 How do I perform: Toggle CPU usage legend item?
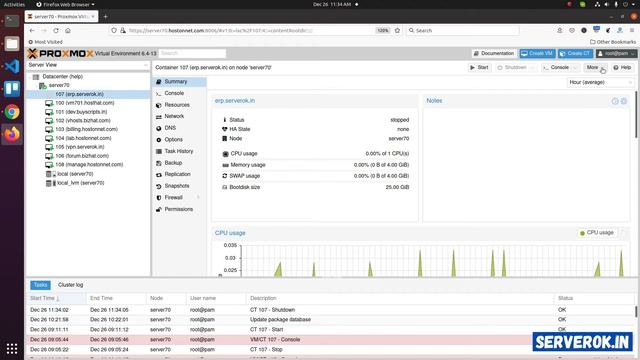click(x=597, y=233)
